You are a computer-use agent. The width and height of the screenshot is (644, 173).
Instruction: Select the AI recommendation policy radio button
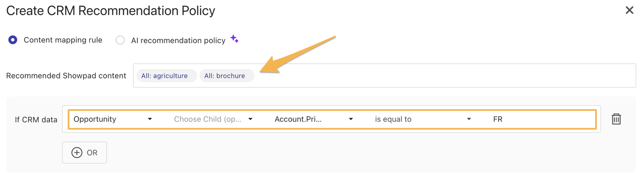tap(120, 40)
